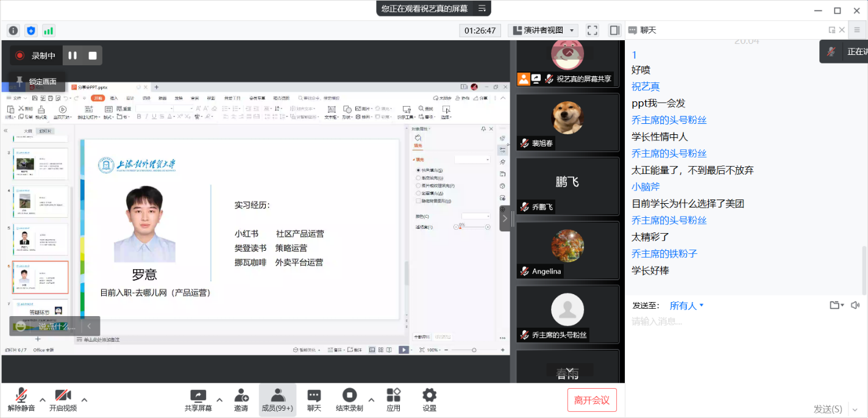This screenshot has height=418, width=868.
Task: Collapse the participant video strip arrow
Action: (x=505, y=218)
